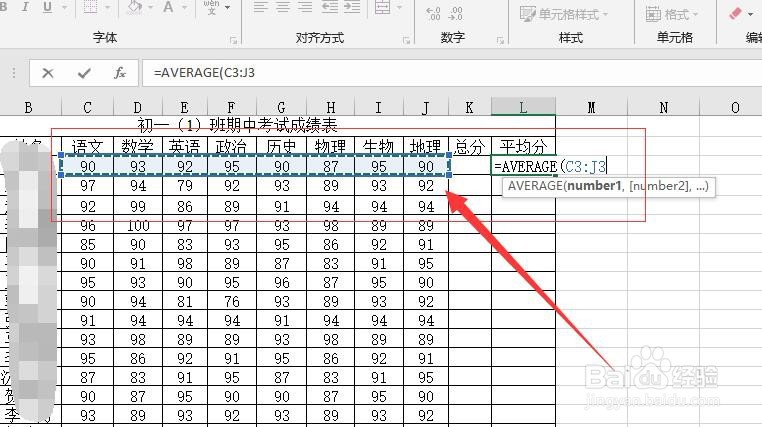
Task: Toggle underline formatting
Action: tap(47, 7)
